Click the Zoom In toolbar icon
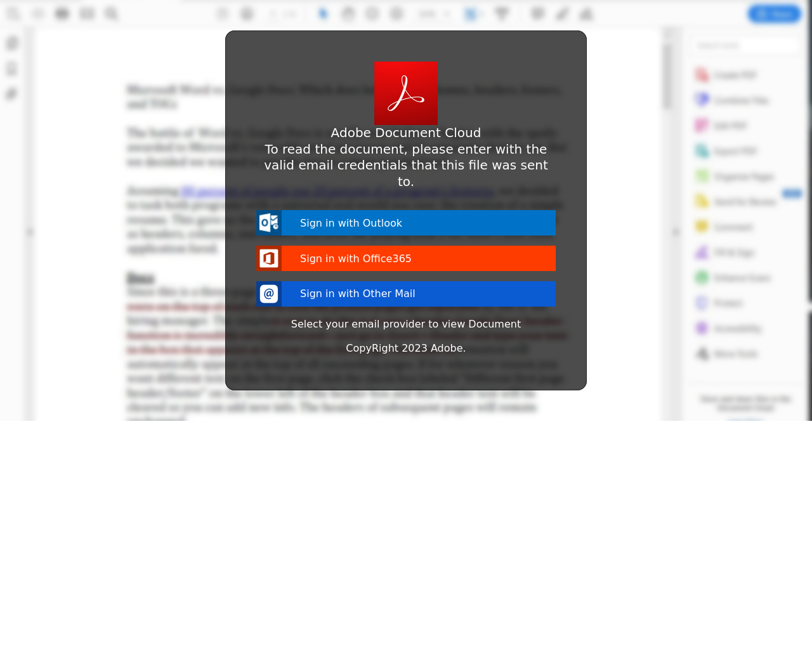 (396, 13)
